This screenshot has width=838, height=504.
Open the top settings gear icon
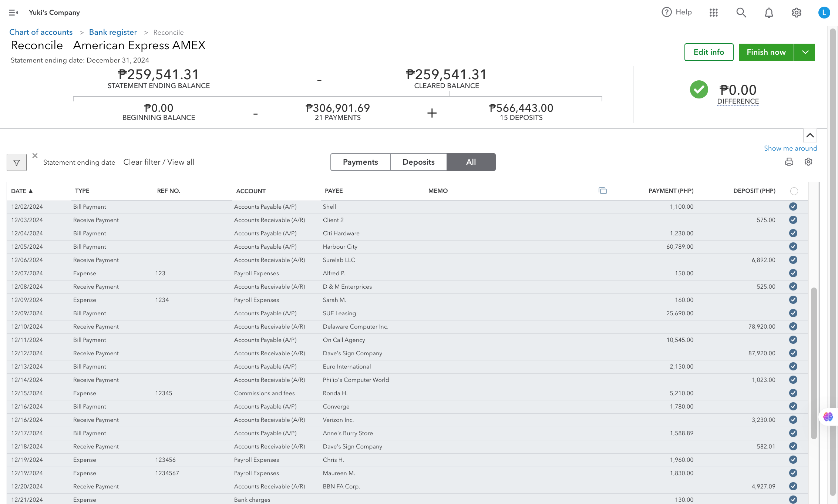796,13
